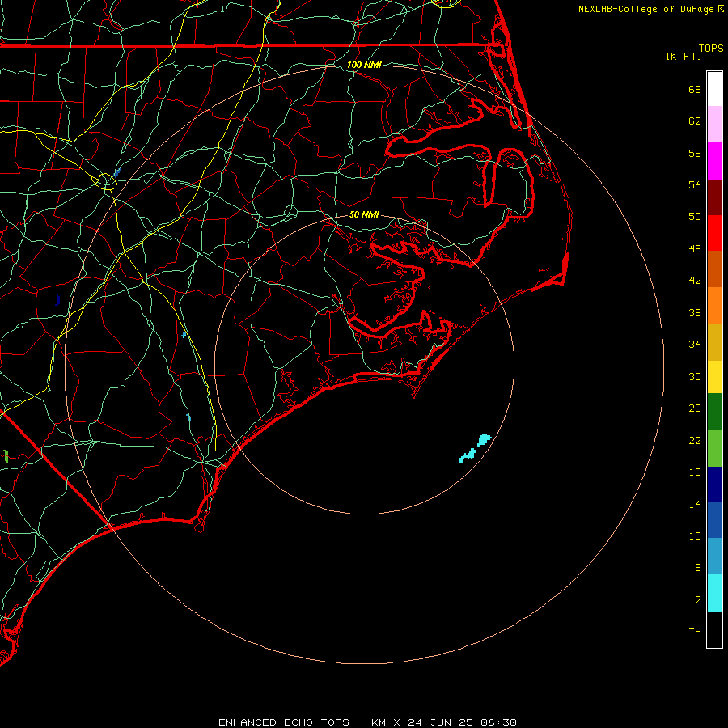Click the larger cyan echo offshore
This screenshot has height=728, width=728.
click(485, 439)
